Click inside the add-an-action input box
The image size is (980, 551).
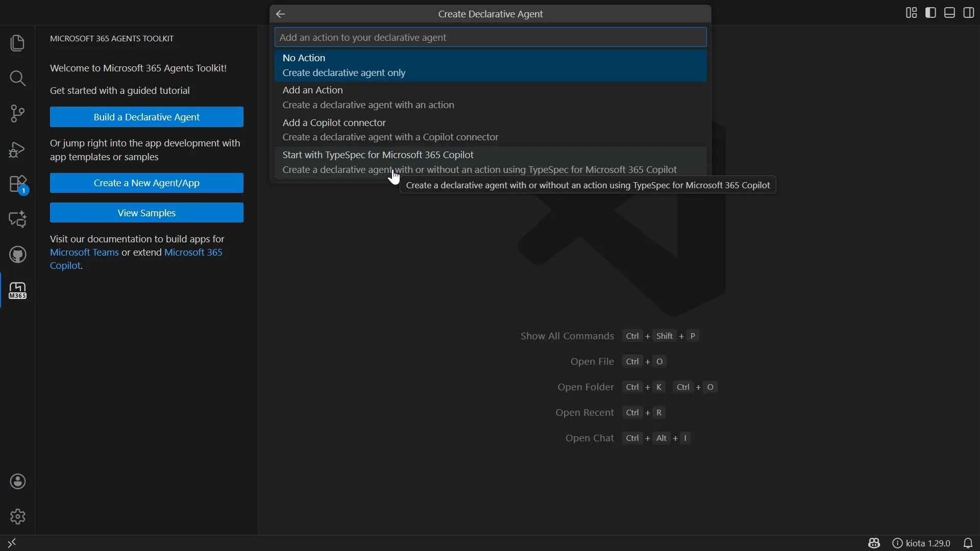(490, 37)
